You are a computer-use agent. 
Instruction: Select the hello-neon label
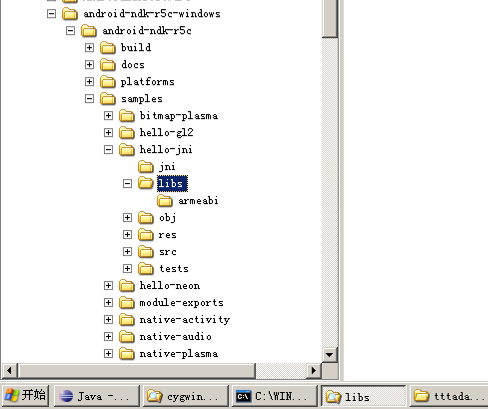pyautogui.click(x=170, y=286)
